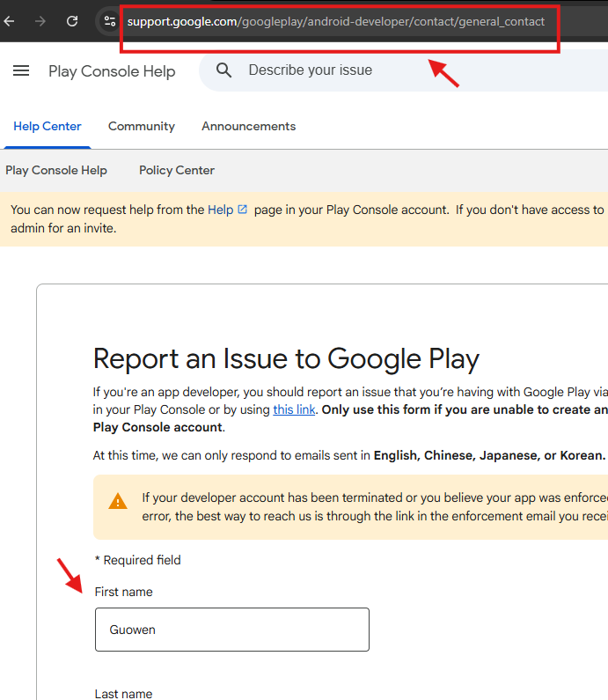Click the Play Console Help header title
608x700 pixels.
[112, 71]
